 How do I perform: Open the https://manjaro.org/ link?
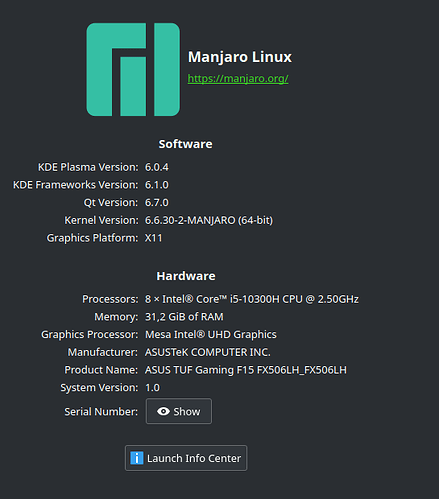(238, 79)
